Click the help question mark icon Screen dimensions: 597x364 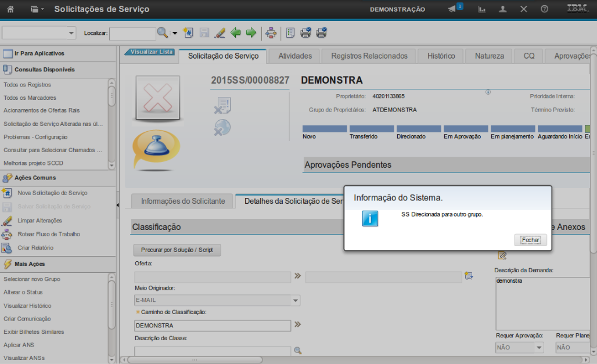click(544, 9)
